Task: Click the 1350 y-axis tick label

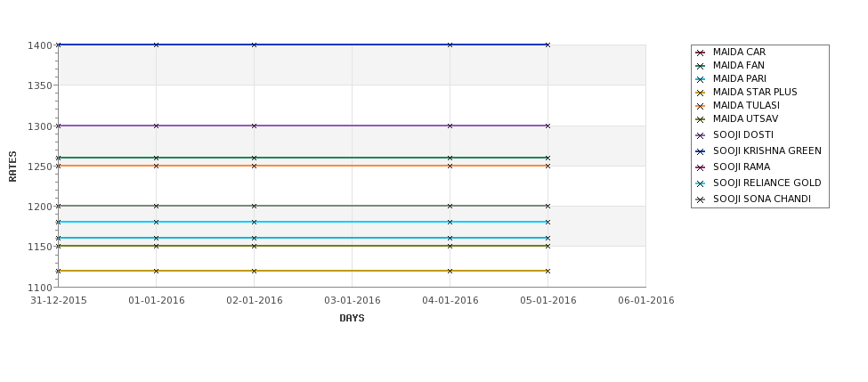Action: click(x=39, y=85)
